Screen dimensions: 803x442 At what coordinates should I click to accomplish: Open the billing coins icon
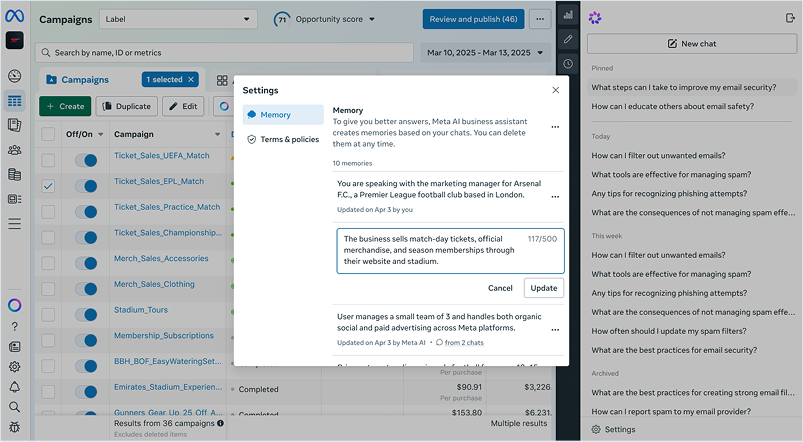pos(14,174)
